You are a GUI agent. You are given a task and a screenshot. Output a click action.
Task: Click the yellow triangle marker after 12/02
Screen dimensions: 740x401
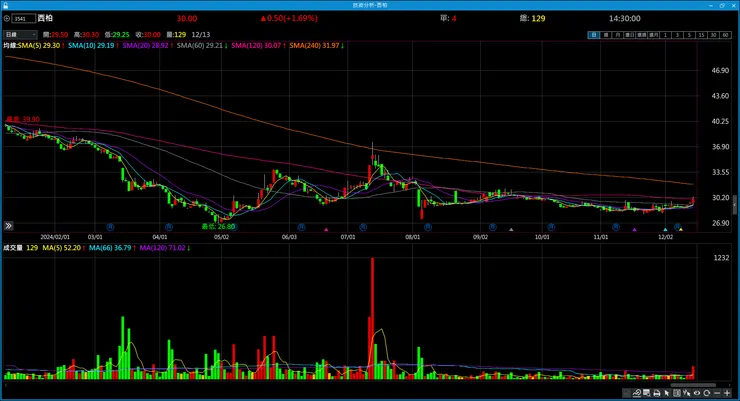[x=681, y=230]
